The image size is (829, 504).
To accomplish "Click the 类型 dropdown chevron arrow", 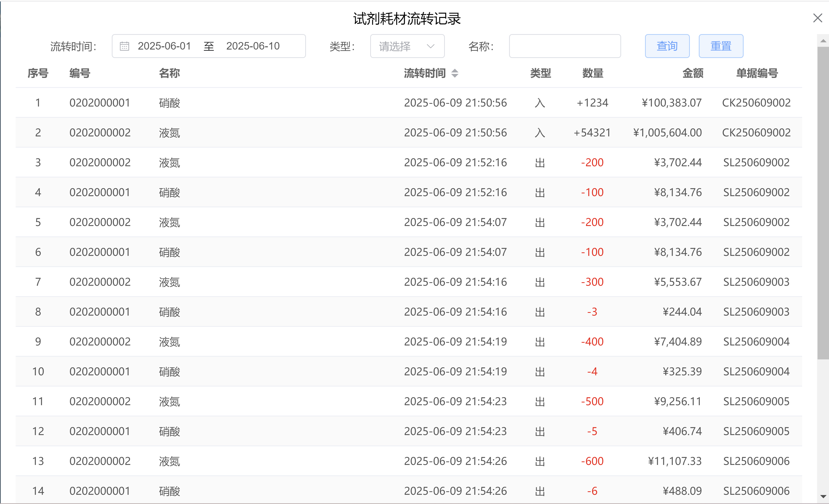I will tap(430, 46).
